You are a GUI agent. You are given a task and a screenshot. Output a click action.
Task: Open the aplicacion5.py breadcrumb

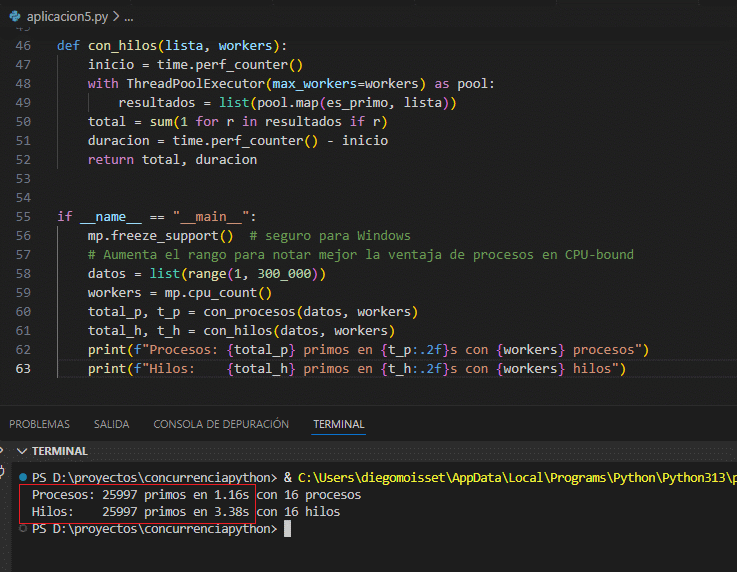[x=65, y=17]
